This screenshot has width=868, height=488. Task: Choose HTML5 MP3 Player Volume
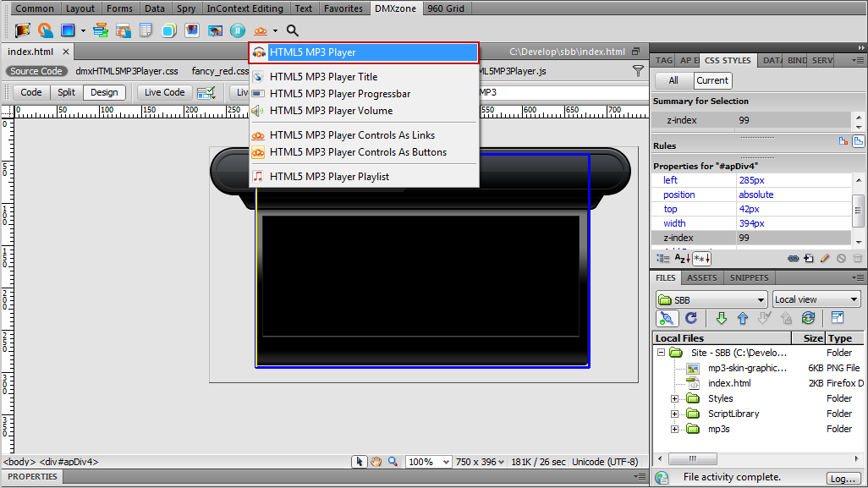pyautogui.click(x=364, y=111)
